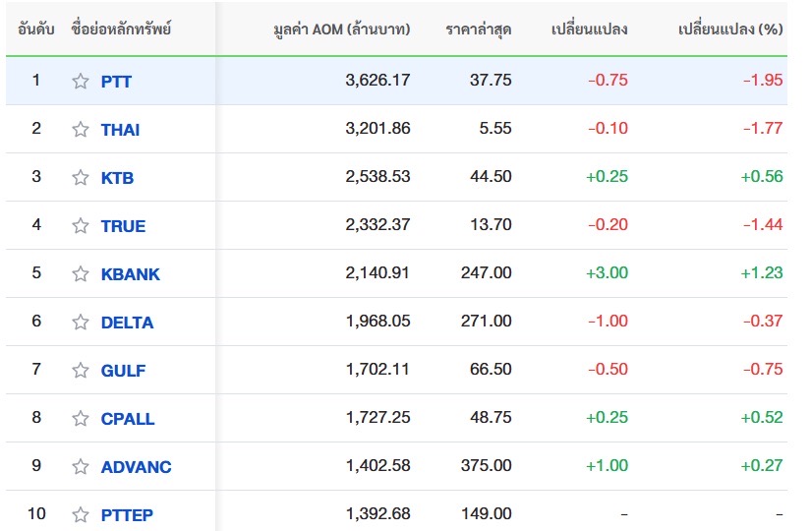Sort by มูลค่า AOM (ล้านบาท) column header
Viewport: 812px width, 531px height.
click(x=342, y=29)
